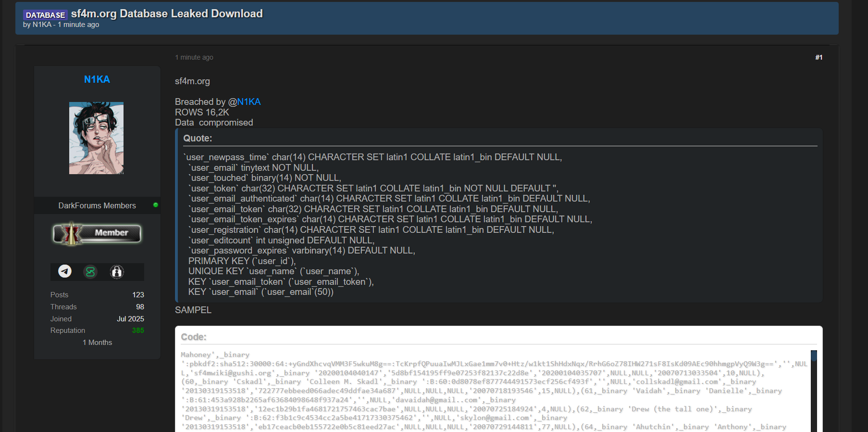The width and height of the screenshot is (868, 432).
Task: Click the Member rank badge
Action: coord(97,233)
